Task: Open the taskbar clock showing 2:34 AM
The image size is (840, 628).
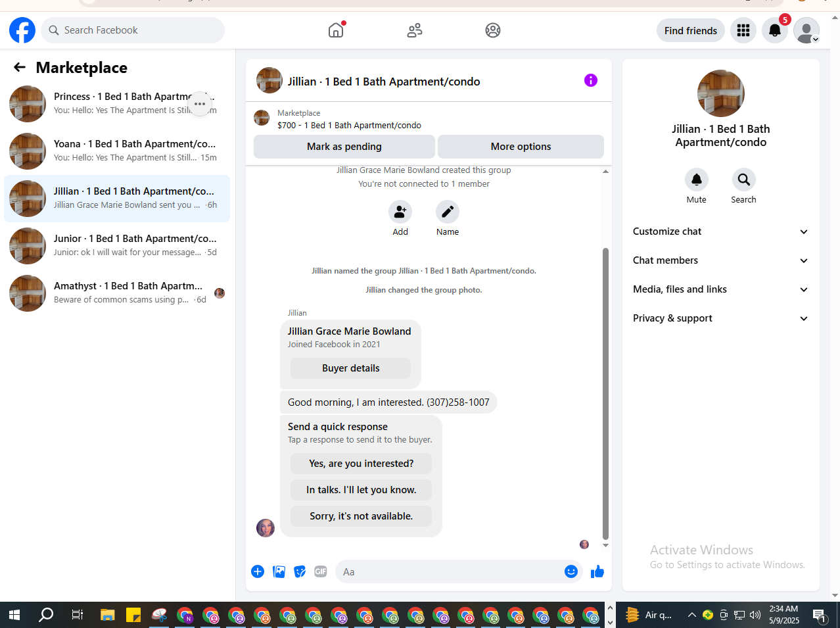Action: coord(784,615)
